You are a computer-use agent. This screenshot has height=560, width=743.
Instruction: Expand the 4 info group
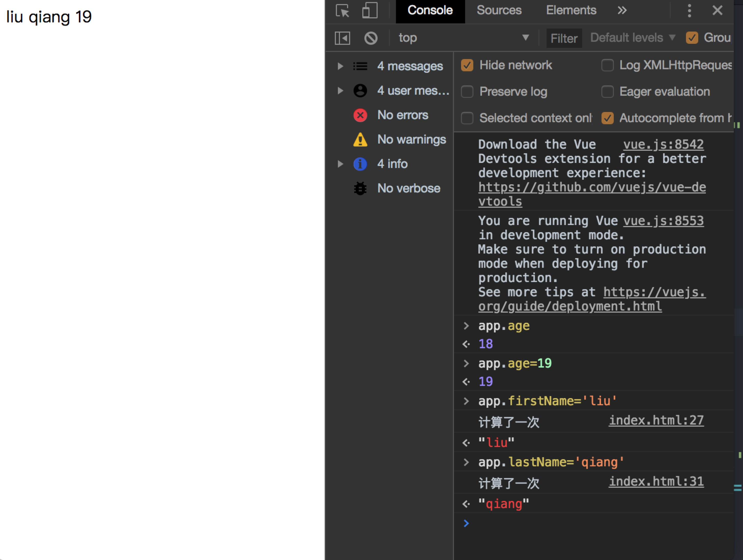[340, 164]
